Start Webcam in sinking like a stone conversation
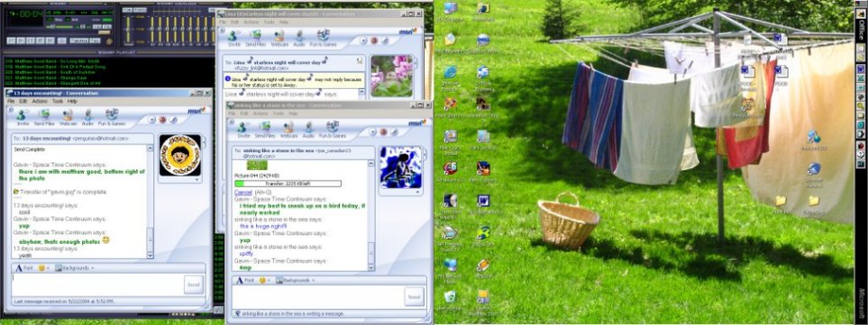The height and width of the screenshot is (325, 868). (288, 130)
